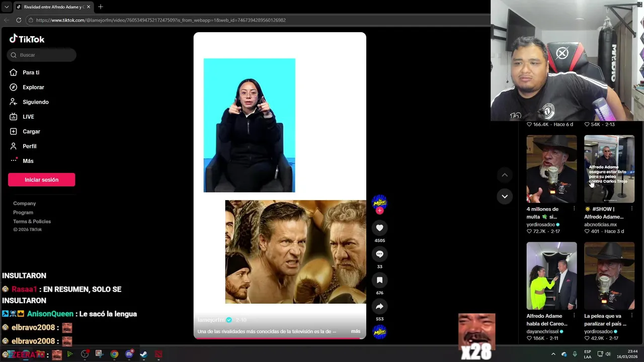Open the Company footer link
This screenshot has width=644, height=362.
[24, 203]
